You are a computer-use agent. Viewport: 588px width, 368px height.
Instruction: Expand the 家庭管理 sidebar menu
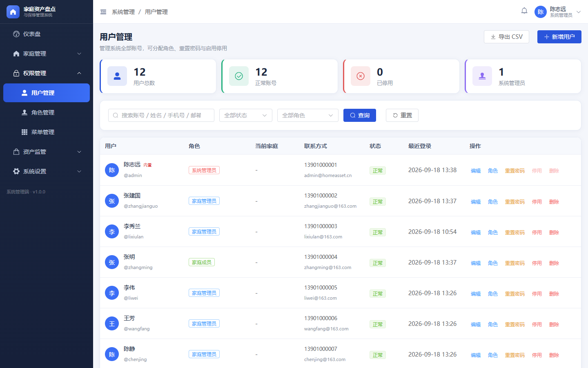pos(47,54)
